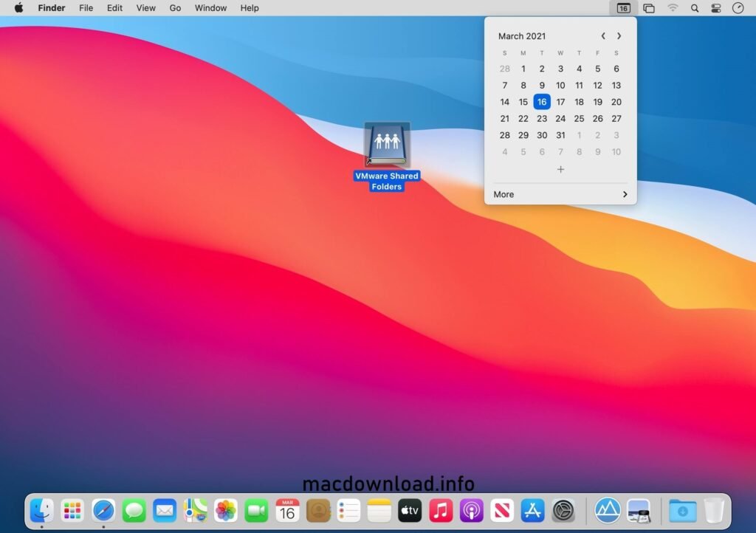Open System Preferences from the Dock

pos(563,510)
